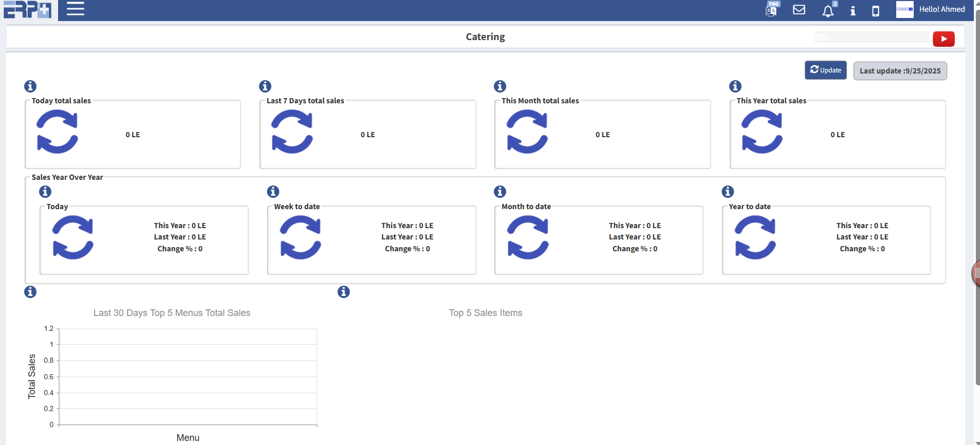
Task: Open the hamburger navigation menu
Action: (x=75, y=9)
